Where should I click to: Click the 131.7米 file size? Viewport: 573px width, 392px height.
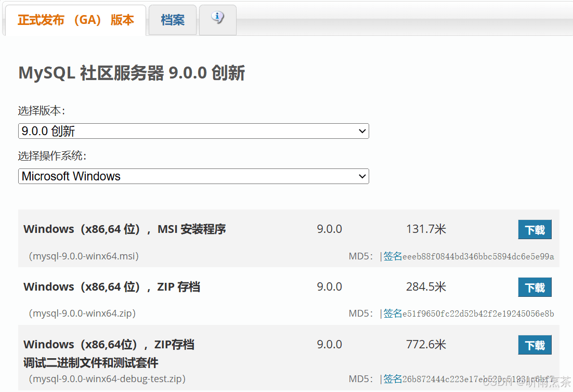click(426, 229)
